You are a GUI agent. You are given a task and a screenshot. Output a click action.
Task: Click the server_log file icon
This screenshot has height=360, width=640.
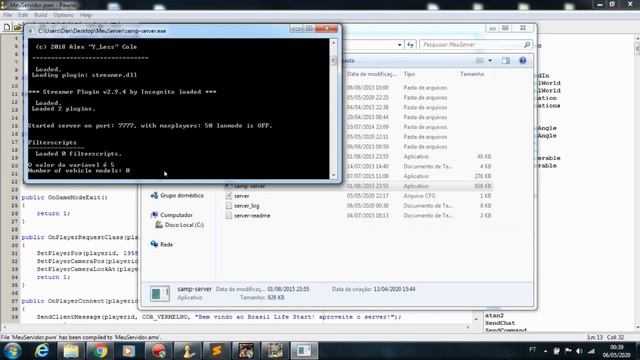tap(229, 206)
